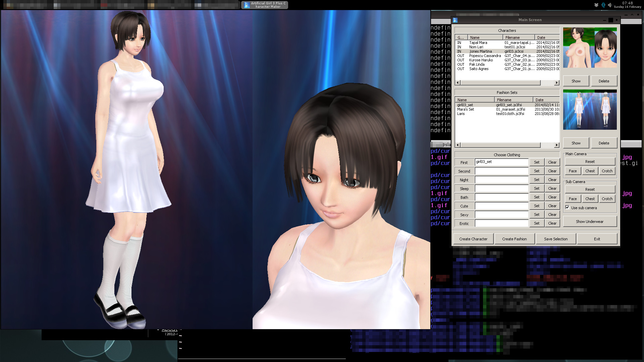Click Set for the Erotic clothing slot
The image size is (644, 362).
[537, 223]
